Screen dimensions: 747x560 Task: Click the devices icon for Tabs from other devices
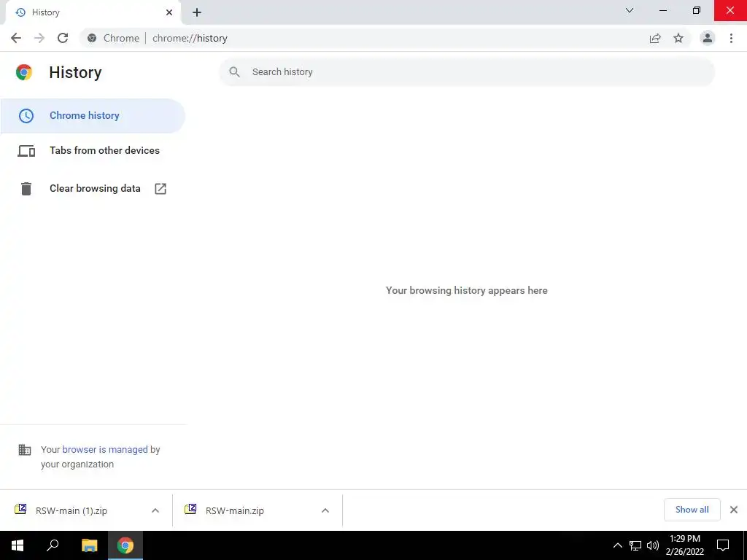[26, 151]
